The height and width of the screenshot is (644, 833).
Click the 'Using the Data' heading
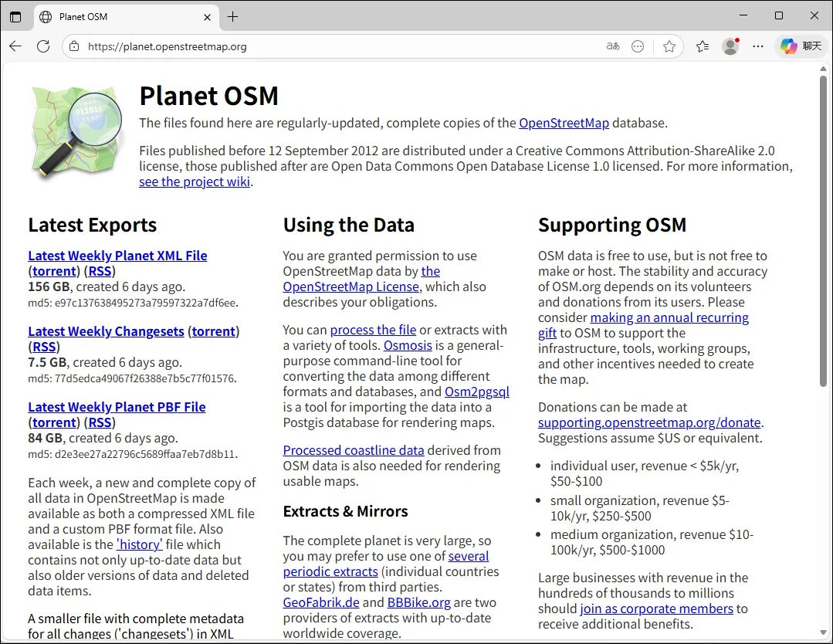click(348, 225)
